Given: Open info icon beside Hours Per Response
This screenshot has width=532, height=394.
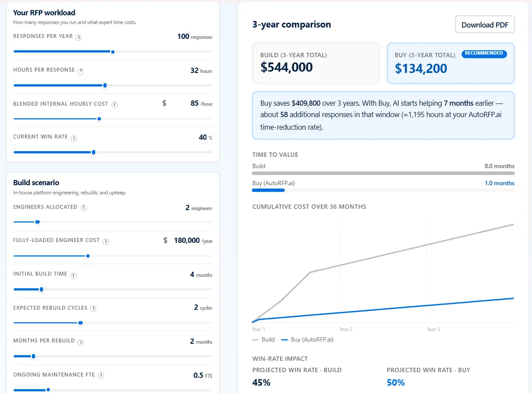Looking at the screenshot, I should point(81,71).
